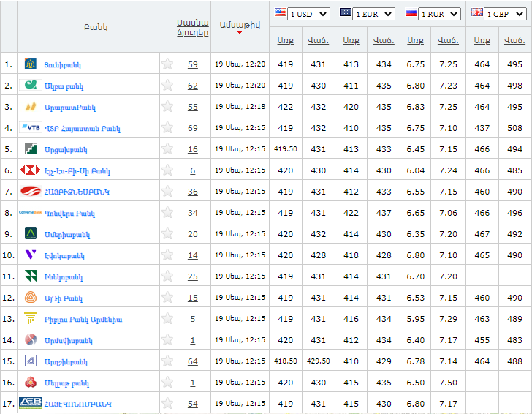Sort by USD Առք buy column
532x414 pixels.
(x=286, y=41)
